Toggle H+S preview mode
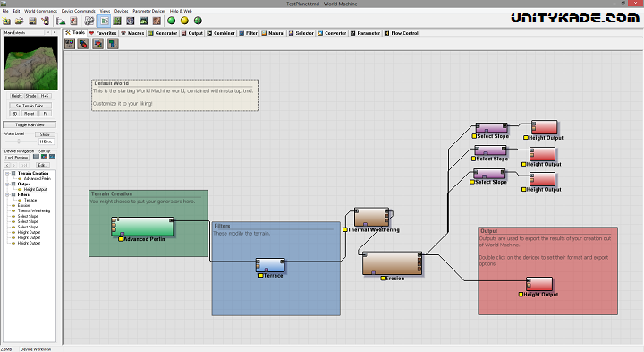644x352 pixels. [x=45, y=96]
